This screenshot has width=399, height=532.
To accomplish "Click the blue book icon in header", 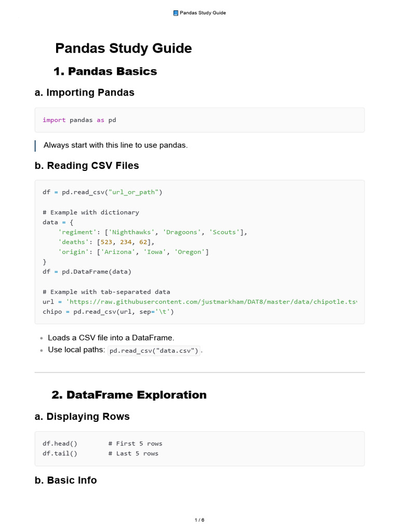I will (176, 12).
